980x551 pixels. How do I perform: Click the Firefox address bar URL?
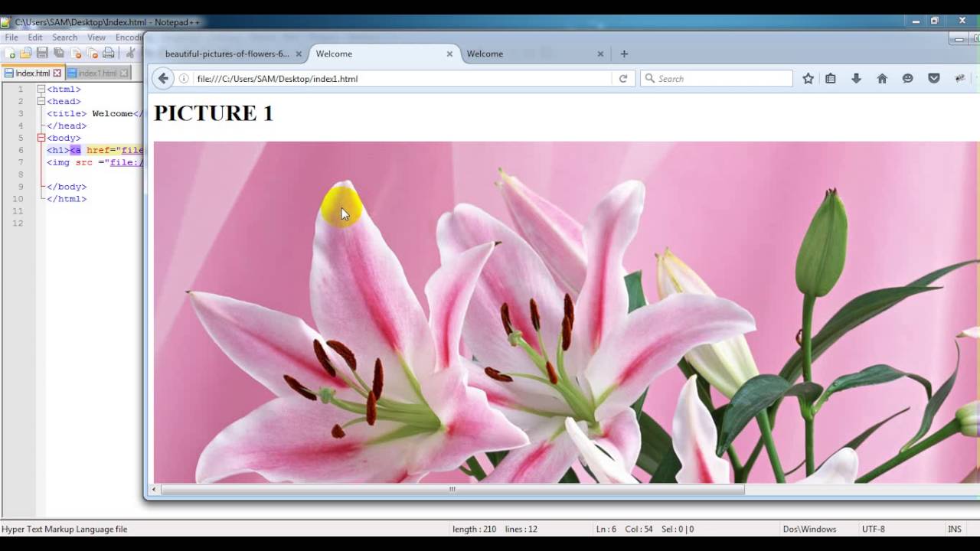click(x=402, y=79)
